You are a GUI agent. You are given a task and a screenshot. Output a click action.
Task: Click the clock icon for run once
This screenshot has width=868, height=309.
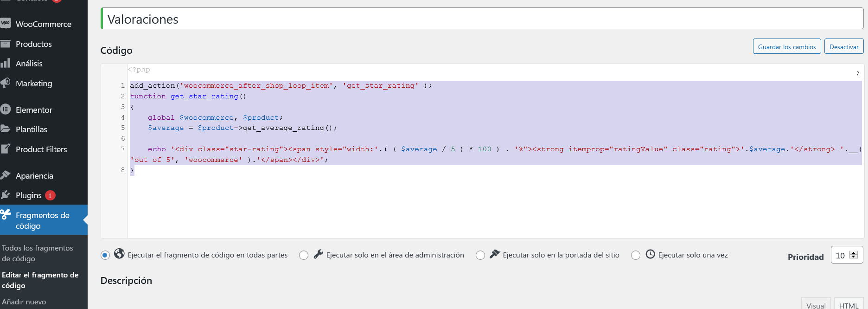(651, 254)
